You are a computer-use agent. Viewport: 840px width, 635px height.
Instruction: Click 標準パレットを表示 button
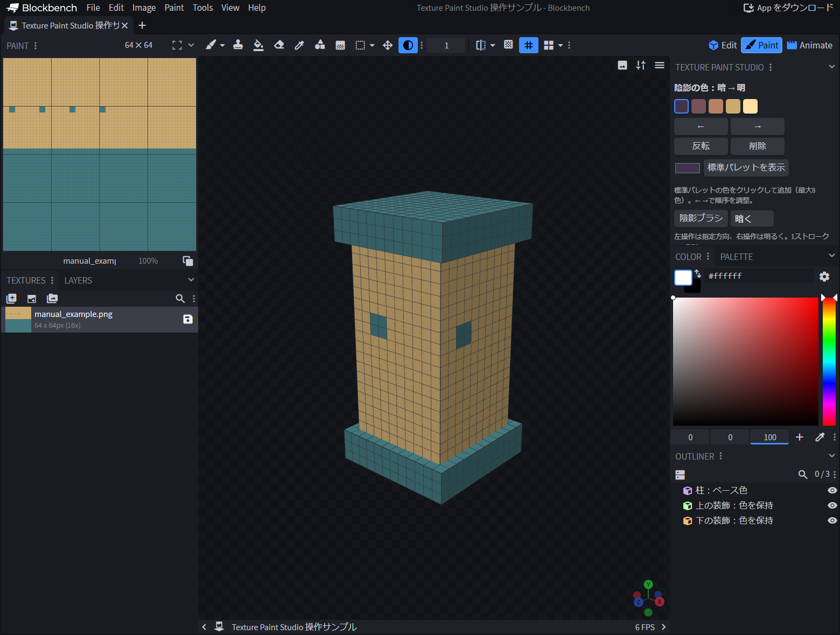click(x=746, y=167)
